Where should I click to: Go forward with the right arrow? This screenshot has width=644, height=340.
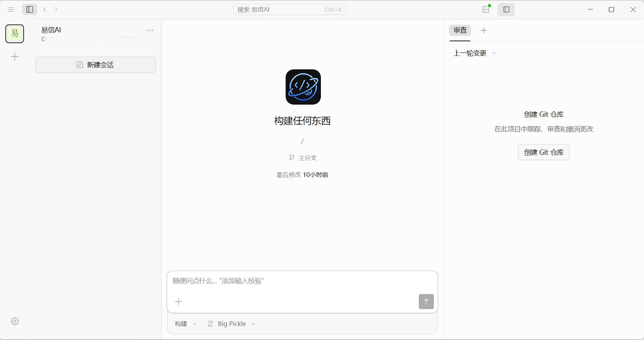point(56,10)
